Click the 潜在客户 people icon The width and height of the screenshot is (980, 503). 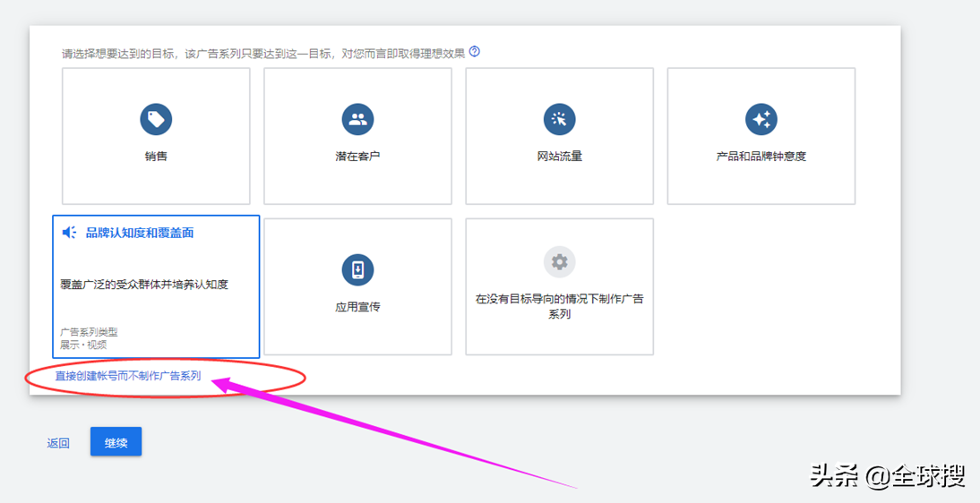pos(357,119)
